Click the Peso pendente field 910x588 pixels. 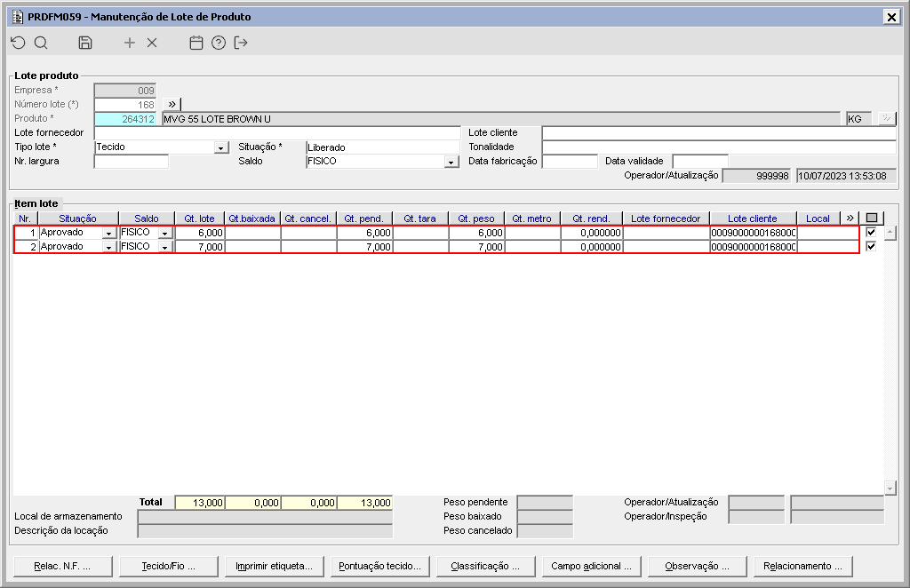(545, 502)
